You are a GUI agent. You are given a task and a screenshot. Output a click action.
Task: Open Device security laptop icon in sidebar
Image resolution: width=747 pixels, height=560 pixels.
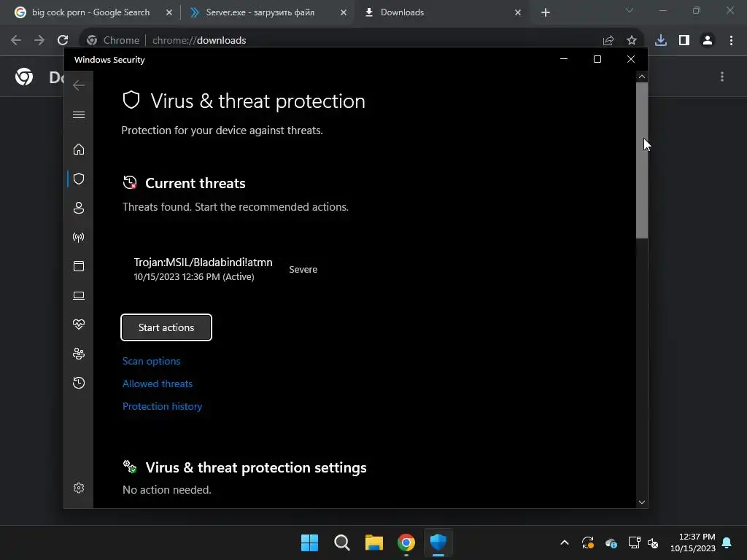(x=79, y=296)
